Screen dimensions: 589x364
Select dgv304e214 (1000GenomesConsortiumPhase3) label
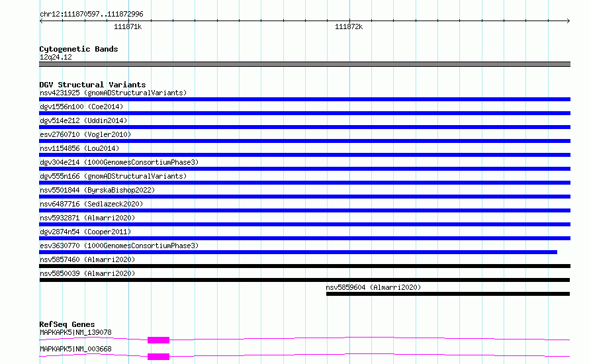coord(119,162)
